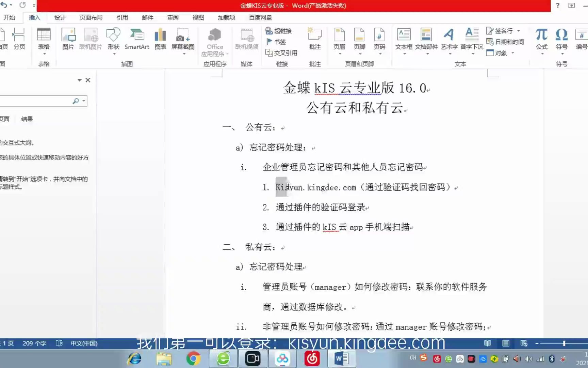The width and height of the screenshot is (588, 368).
Task: Expand the undo history dropdown arrow
Action: click(x=11, y=5)
